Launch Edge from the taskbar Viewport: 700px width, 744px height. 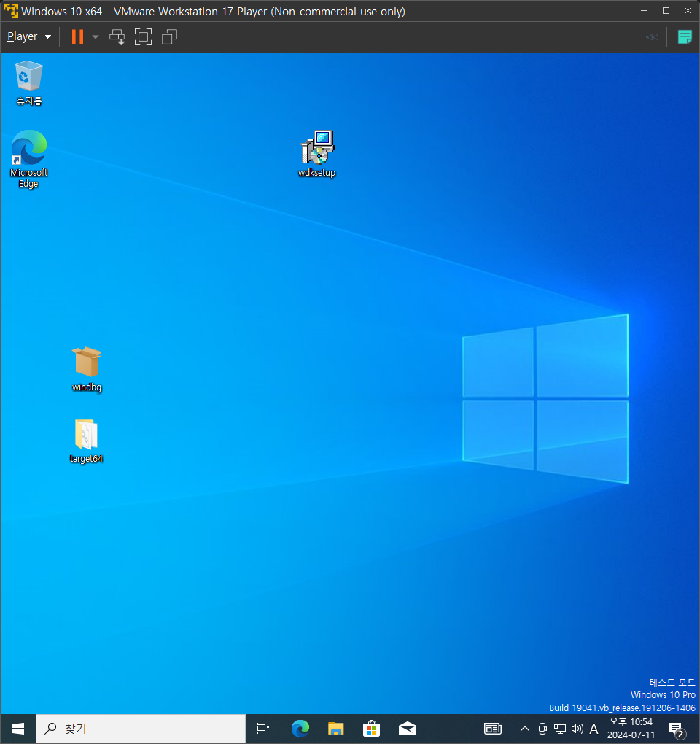pos(300,729)
